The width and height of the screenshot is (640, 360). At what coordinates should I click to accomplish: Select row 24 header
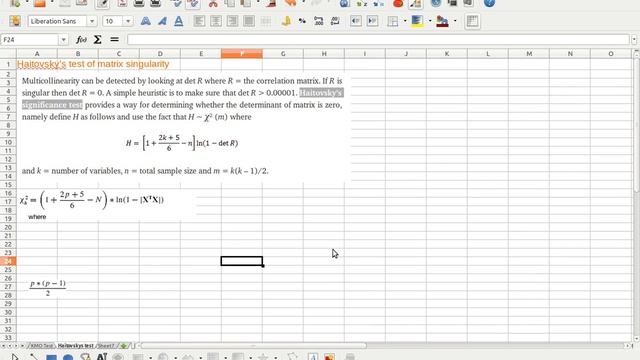8,261
